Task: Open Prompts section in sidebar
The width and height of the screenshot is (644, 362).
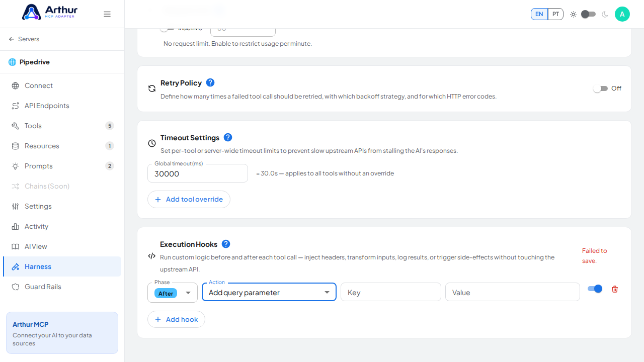Action: (62, 166)
